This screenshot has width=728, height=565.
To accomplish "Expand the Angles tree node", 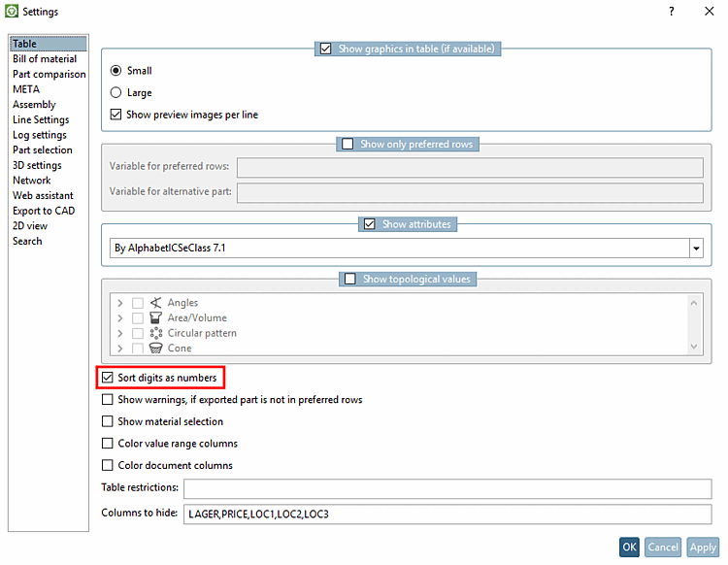I will 119,303.
